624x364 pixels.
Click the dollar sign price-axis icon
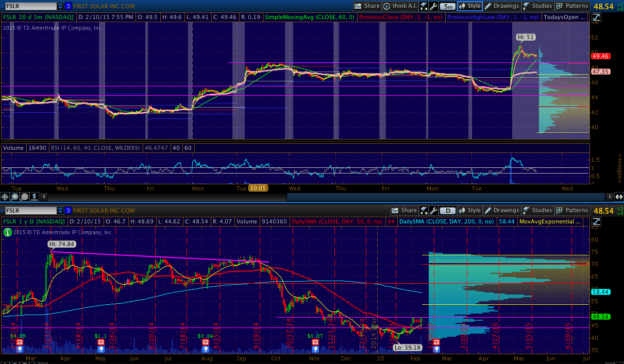pyautogui.click(x=34, y=196)
